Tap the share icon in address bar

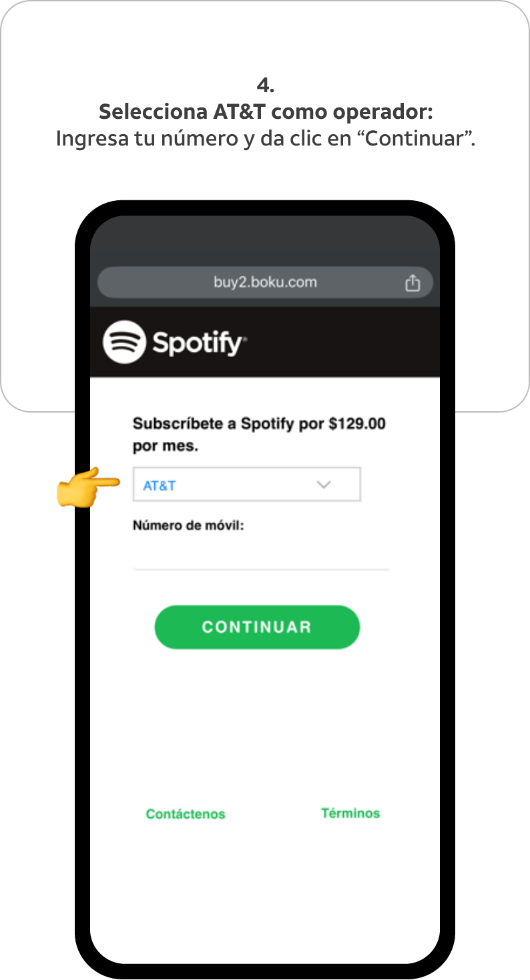pos(413,282)
